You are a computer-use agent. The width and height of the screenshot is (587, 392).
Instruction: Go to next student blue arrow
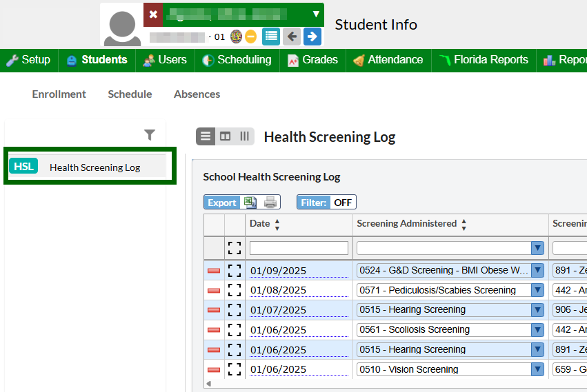click(x=312, y=37)
